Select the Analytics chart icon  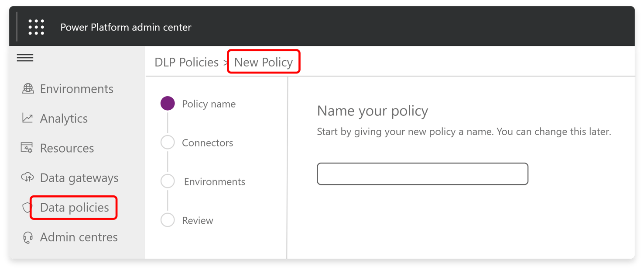27,118
